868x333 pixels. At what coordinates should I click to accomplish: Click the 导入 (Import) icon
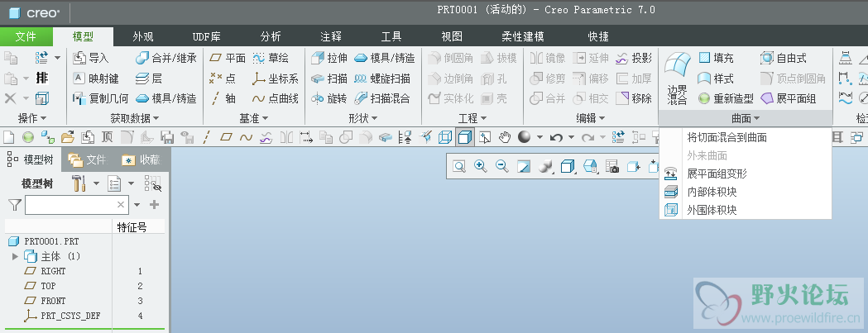click(x=91, y=58)
